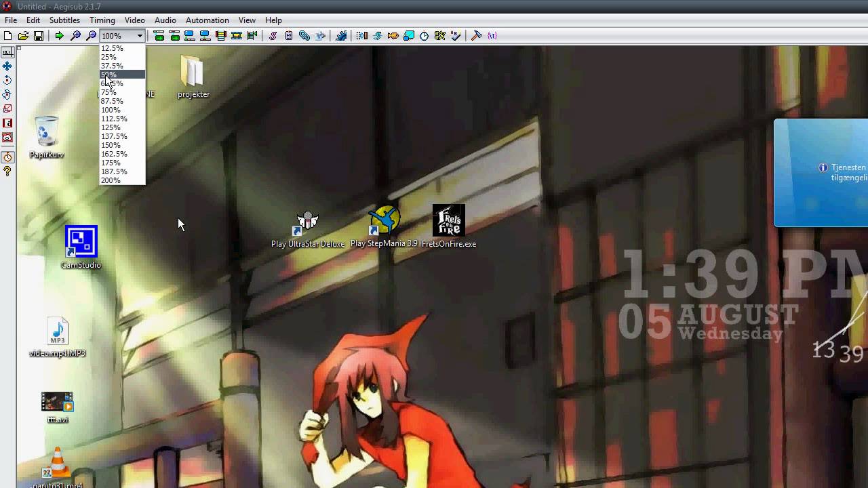Snap subtitle start to video

pos(190,36)
